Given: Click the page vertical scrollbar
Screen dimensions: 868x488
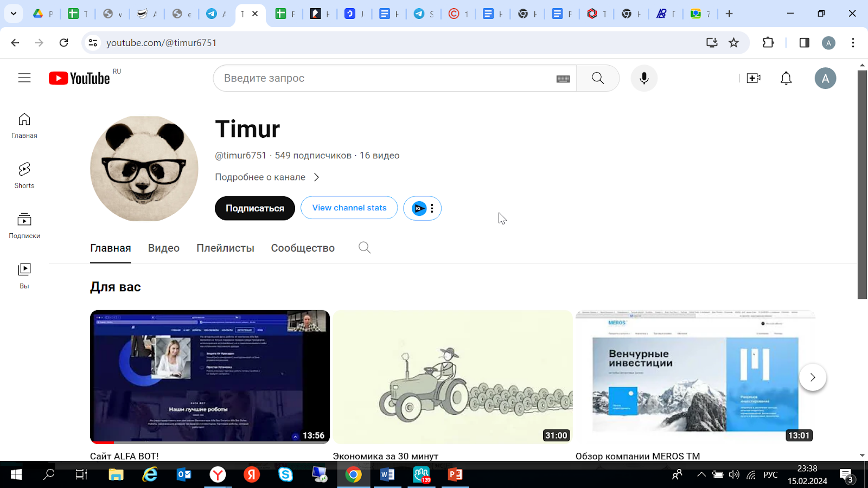Looking at the screenshot, I should 862,184.
